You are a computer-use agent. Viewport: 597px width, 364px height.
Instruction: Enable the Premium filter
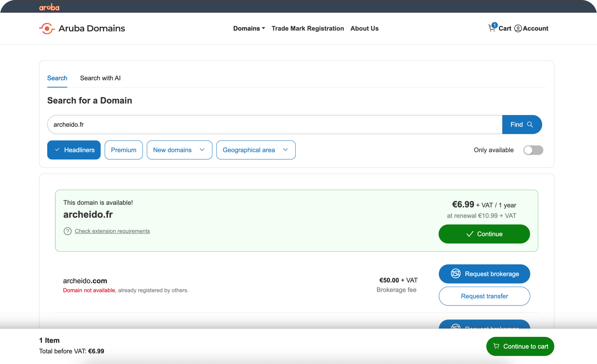coord(123,150)
